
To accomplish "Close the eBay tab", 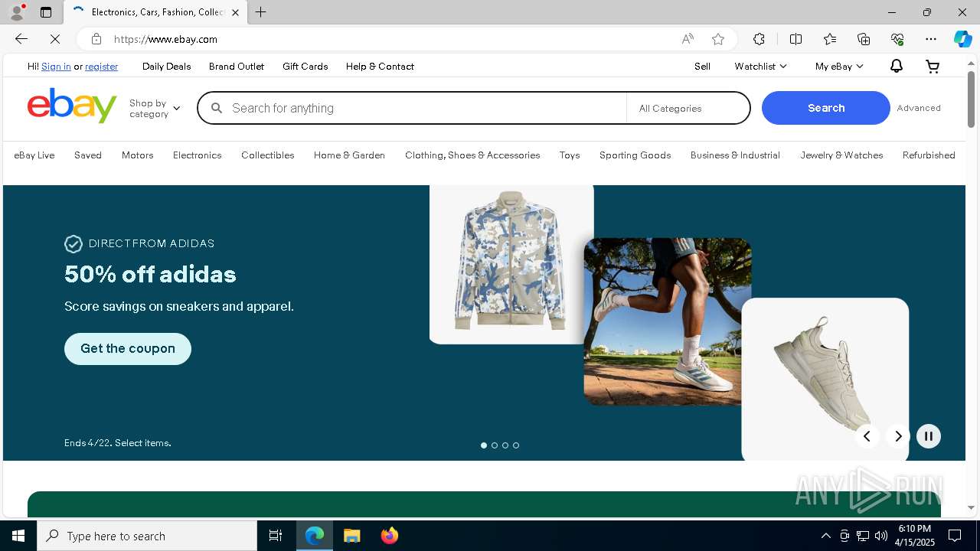I will (235, 12).
